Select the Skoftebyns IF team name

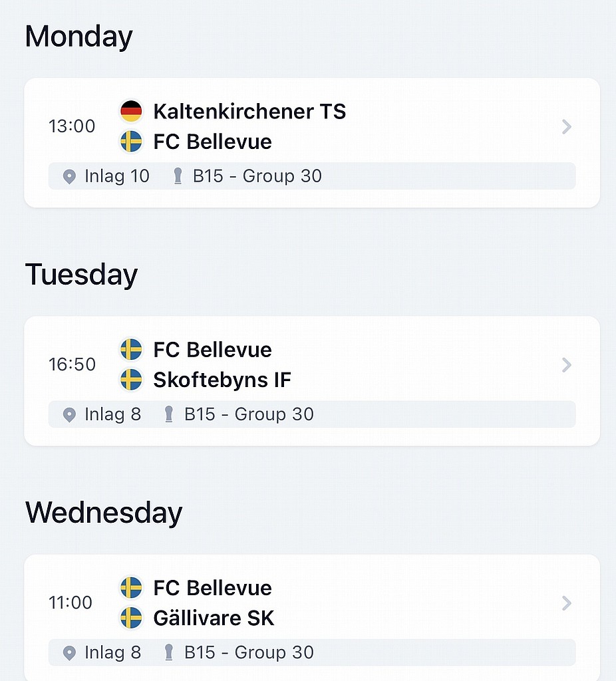click(222, 380)
